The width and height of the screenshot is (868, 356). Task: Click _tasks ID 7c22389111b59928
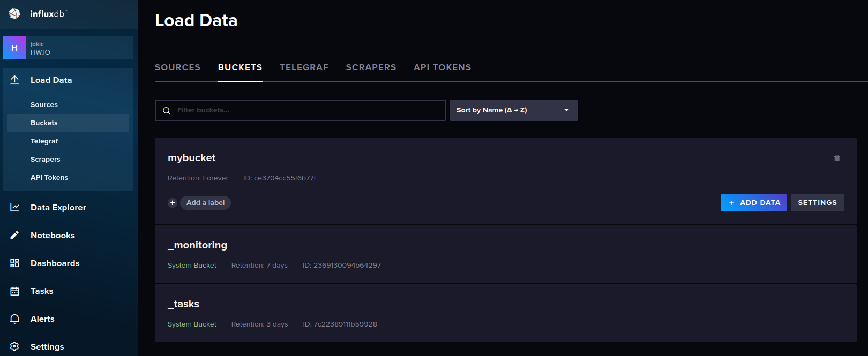coord(340,324)
